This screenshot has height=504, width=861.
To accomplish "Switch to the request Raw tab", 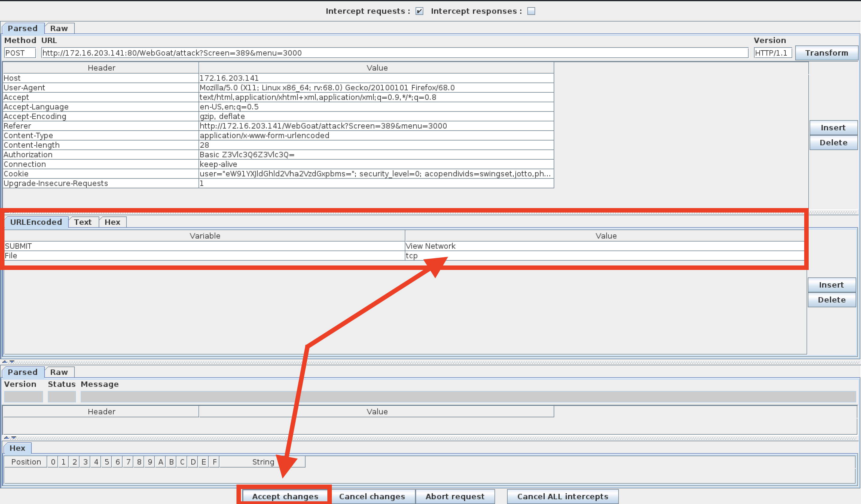I will [59, 28].
